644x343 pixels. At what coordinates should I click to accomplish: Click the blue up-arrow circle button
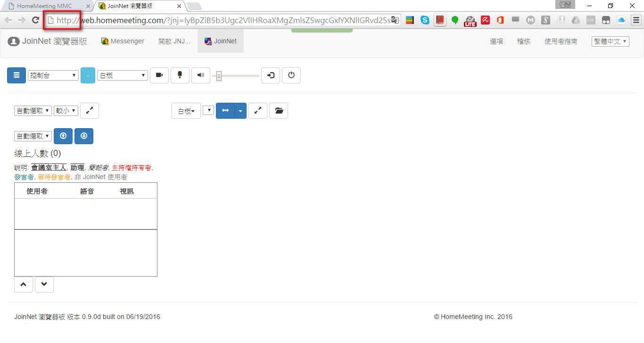[63, 136]
